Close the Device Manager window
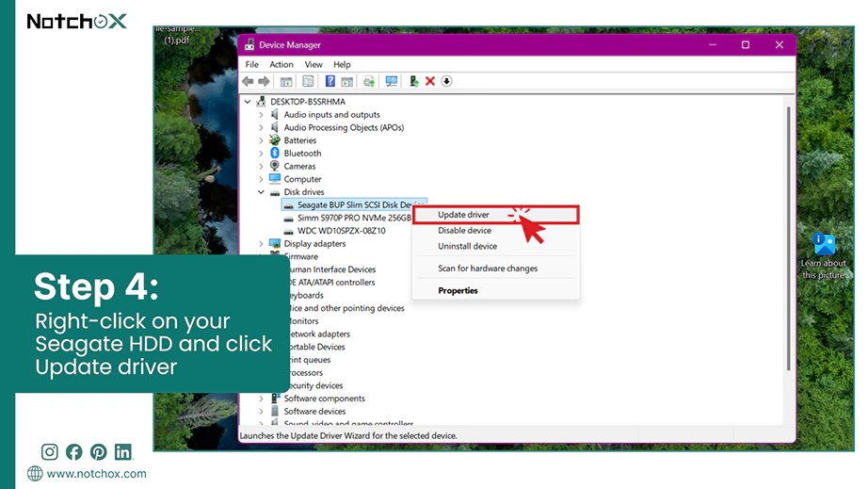 point(780,45)
